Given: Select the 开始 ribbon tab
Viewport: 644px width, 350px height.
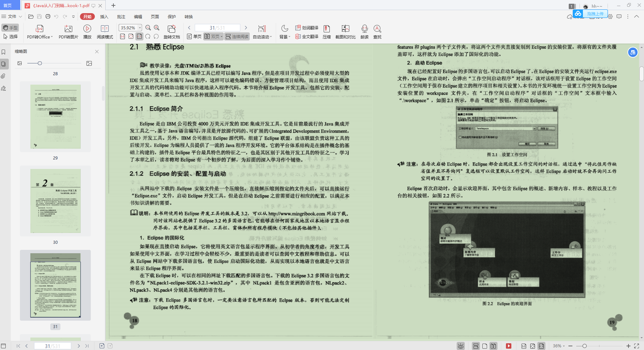Looking at the screenshot, I should pyautogui.click(x=87, y=17).
